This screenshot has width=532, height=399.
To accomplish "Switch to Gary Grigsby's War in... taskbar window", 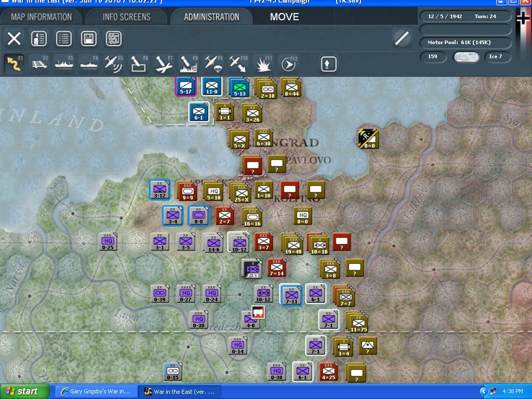I will point(96,392).
